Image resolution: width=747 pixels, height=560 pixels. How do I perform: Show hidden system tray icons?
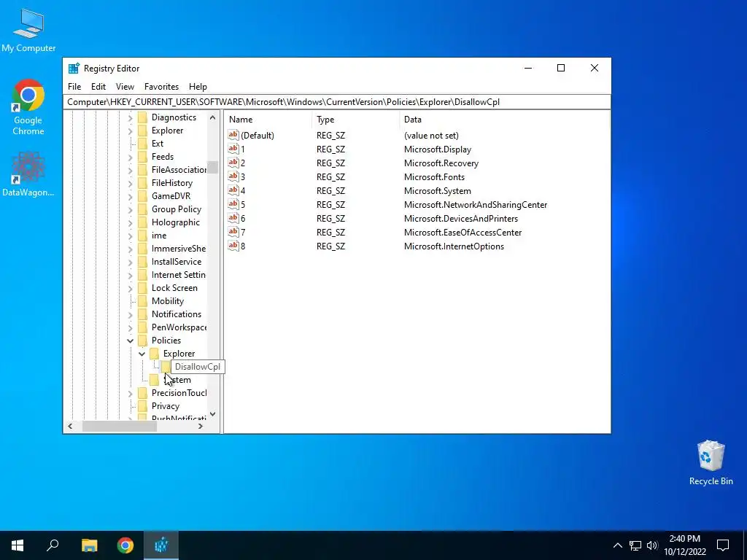tap(617, 545)
